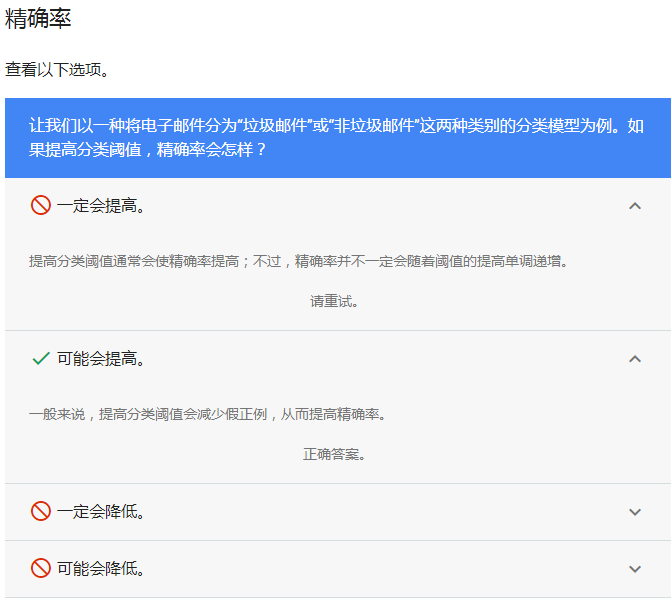Click the red prohibited icon beside 可能会降低
Screen dimensions: 672x602
pos(41,568)
